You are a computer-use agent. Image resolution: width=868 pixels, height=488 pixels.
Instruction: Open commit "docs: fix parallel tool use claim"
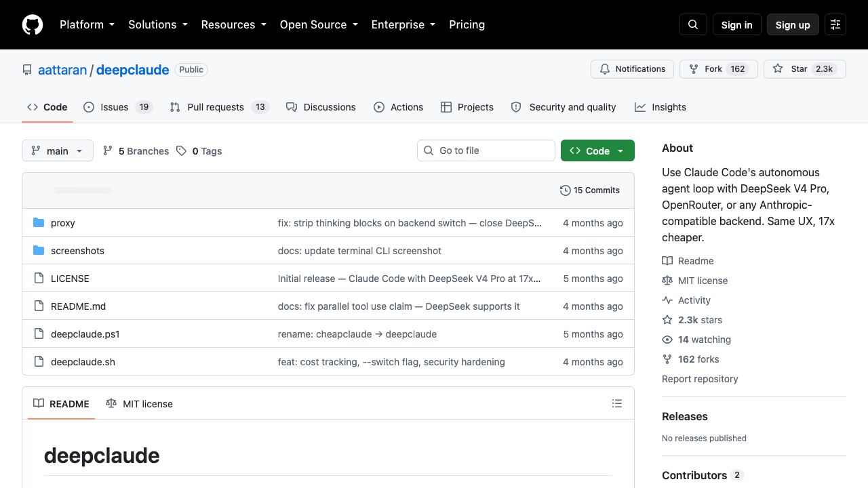tap(399, 306)
